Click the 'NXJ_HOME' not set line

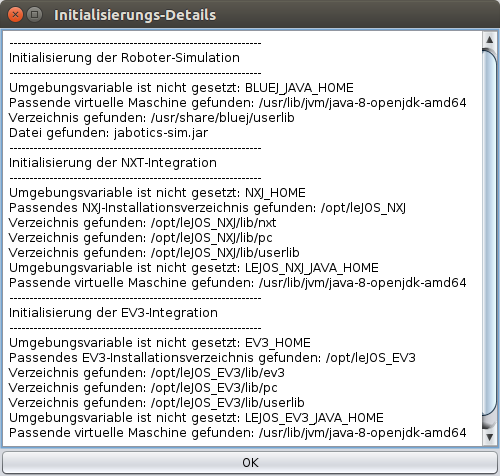coord(157,193)
